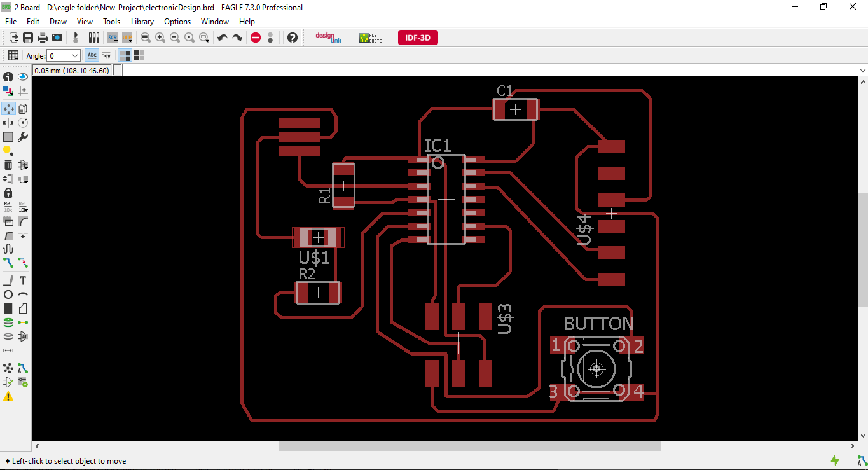Click into the command line input field
This screenshot has height=470, width=868.
pos(490,70)
